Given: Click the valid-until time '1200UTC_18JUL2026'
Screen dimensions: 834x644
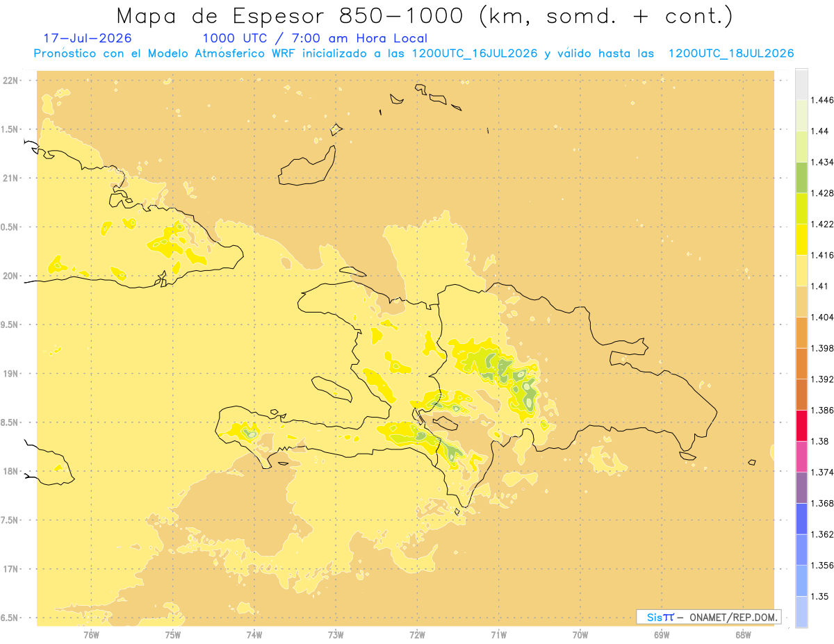Looking at the screenshot, I should coord(730,53).
